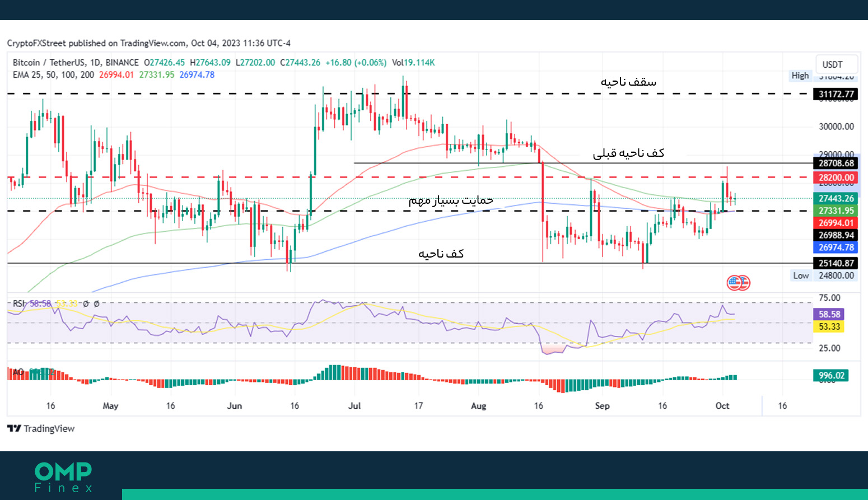The height and width of the screenshot is (500, 868).
Task: Click the Sep date on time axis
Action: (602, 405)
